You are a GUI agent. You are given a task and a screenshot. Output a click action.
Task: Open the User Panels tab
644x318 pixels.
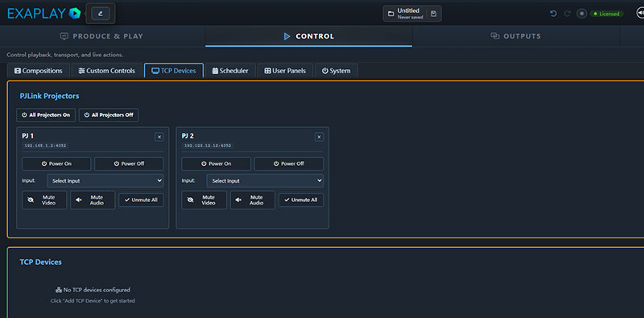pyautogui.click(x=285, y=71)
